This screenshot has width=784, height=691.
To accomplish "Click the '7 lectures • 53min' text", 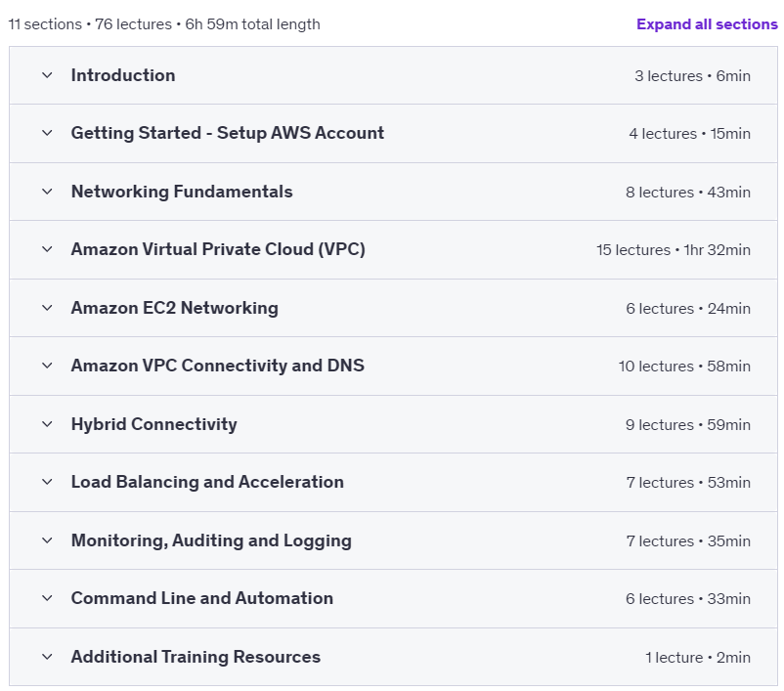I will point(688,483).
